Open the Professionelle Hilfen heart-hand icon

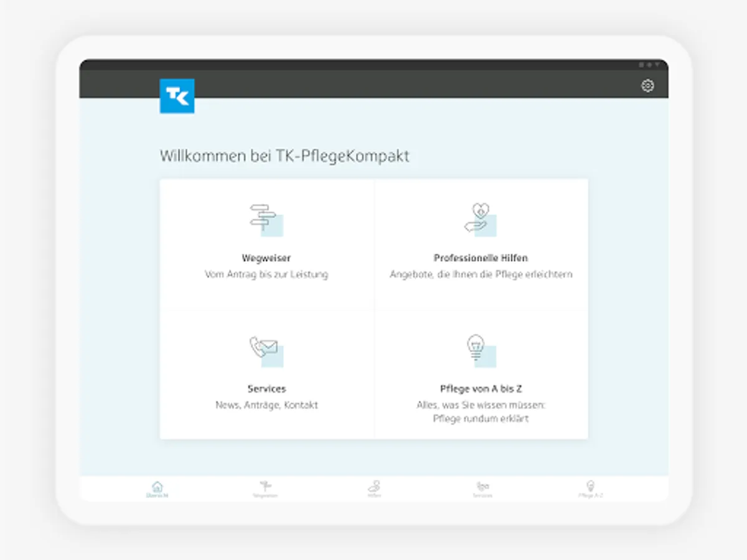tap(481, 220)
